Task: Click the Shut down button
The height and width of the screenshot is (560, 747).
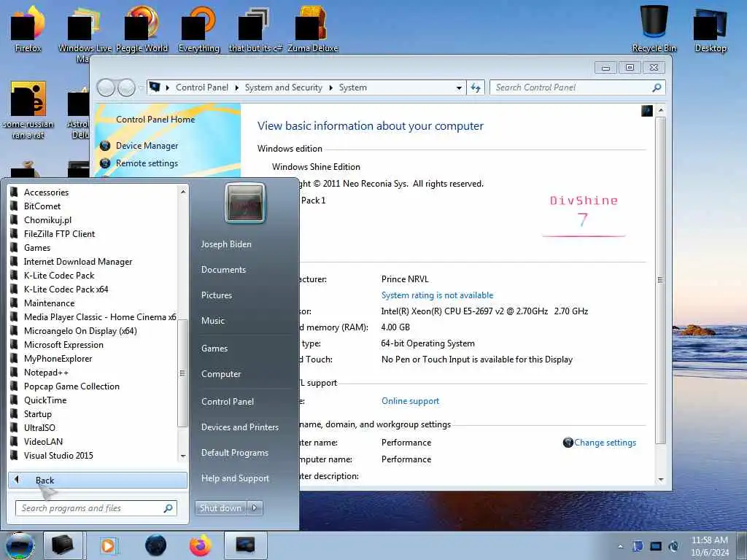Action: (x=220, y=508)
